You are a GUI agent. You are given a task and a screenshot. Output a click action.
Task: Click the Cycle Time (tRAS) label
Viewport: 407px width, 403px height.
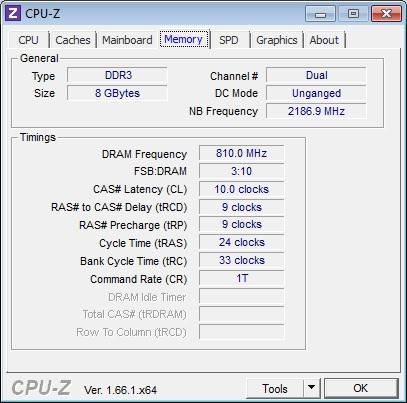pos(143,243)
